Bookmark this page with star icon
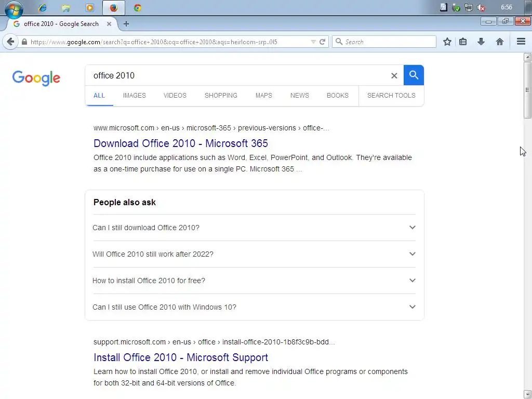Screen dimensions: 532x399 tap(447, 42)
